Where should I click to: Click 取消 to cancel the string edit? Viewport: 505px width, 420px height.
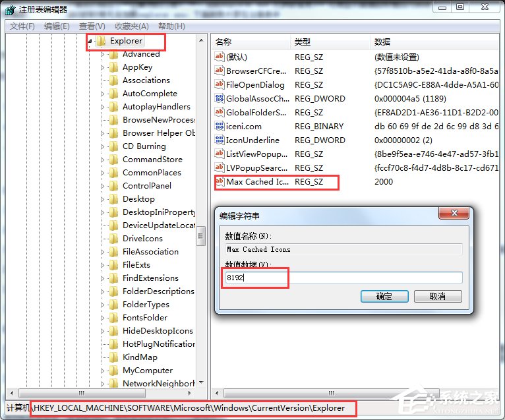(438, 296)
